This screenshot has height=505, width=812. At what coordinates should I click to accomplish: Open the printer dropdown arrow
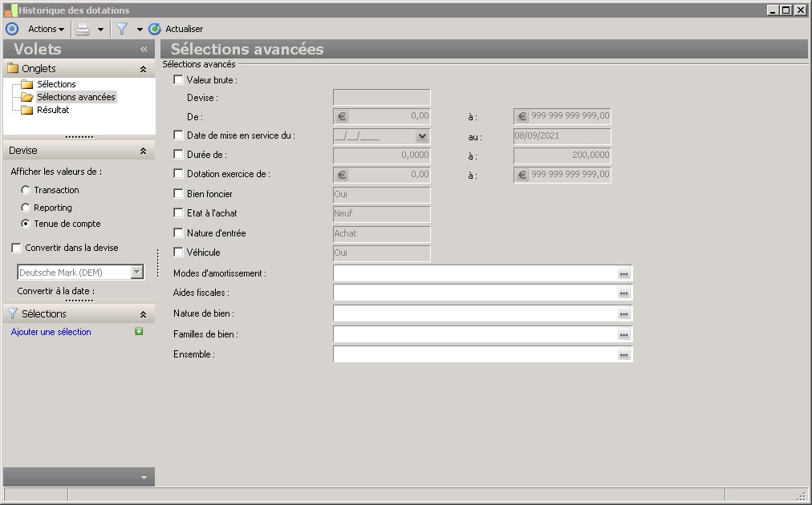[100, 30]
